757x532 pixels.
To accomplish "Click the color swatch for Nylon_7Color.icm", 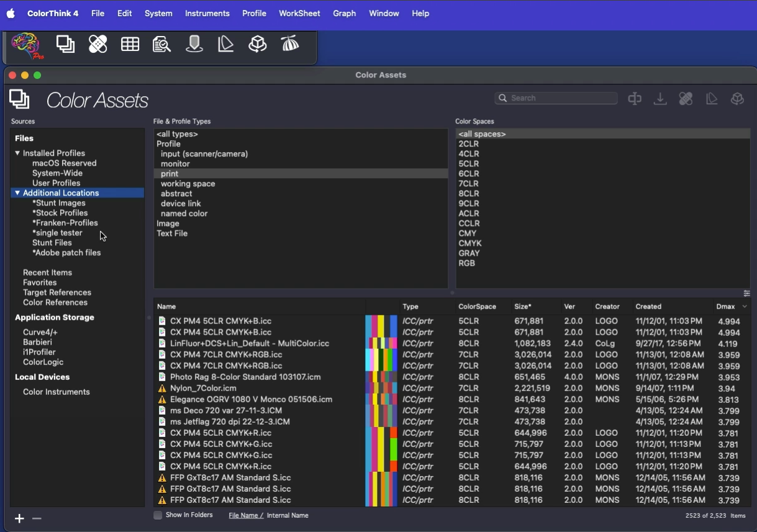I will 381,389.
